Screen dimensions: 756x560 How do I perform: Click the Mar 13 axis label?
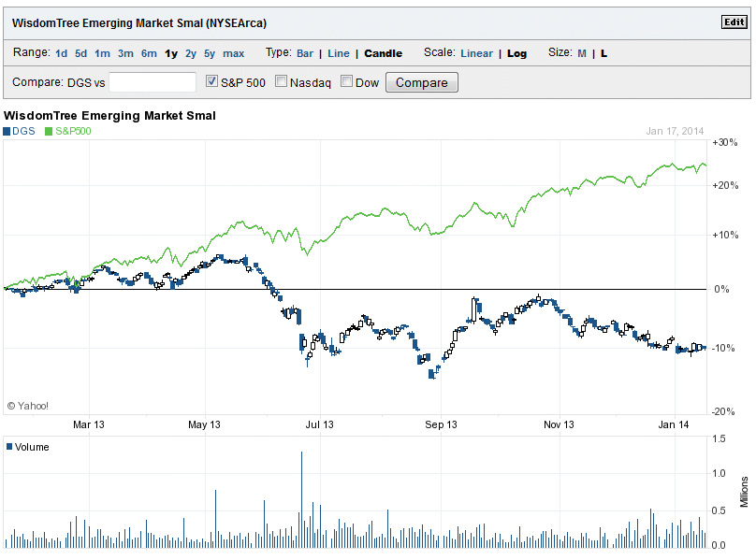[89, 424]
